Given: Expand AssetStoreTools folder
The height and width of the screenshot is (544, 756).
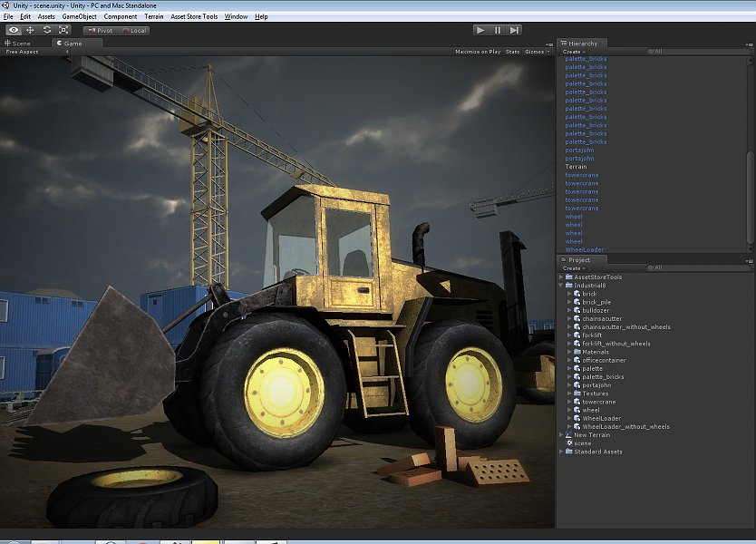Looking at the screenshot, I should [561, 277].
